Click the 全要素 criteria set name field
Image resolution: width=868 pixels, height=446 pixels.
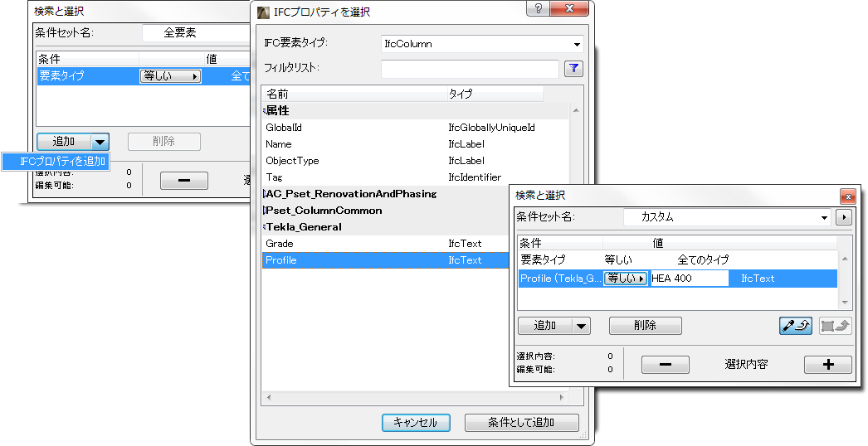(x=195, y=33)
